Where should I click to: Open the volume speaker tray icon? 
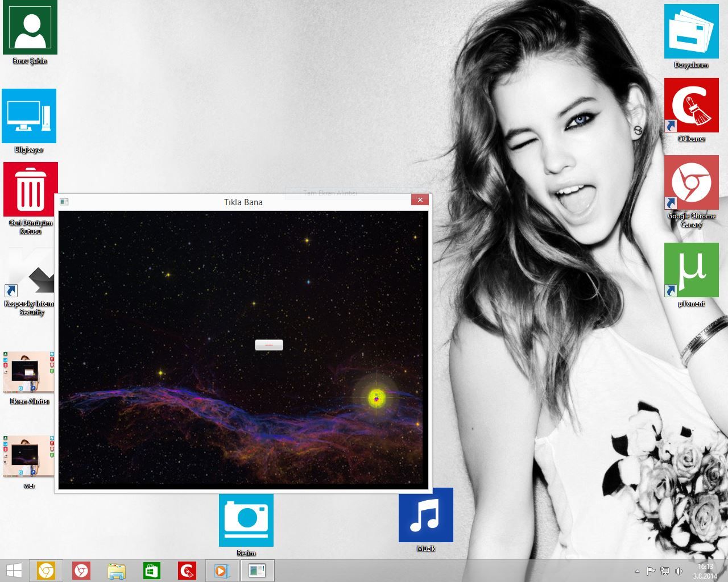tap(679, 571)
